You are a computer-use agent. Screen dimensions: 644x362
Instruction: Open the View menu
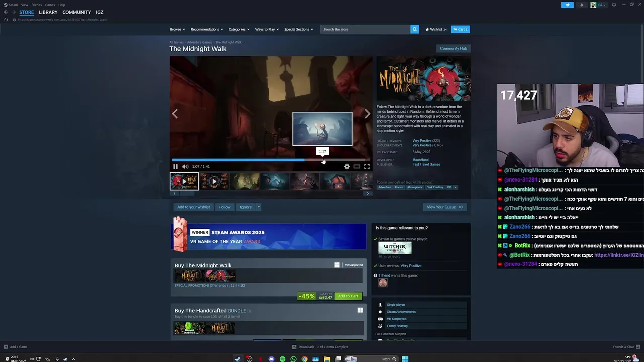tap(24, 5)
